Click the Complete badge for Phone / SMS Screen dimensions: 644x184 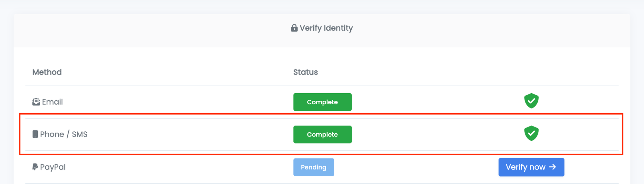322,134
